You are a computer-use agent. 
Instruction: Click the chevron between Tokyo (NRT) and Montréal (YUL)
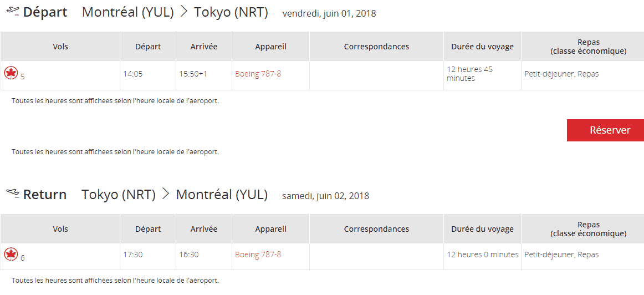(x=166, y=194)
